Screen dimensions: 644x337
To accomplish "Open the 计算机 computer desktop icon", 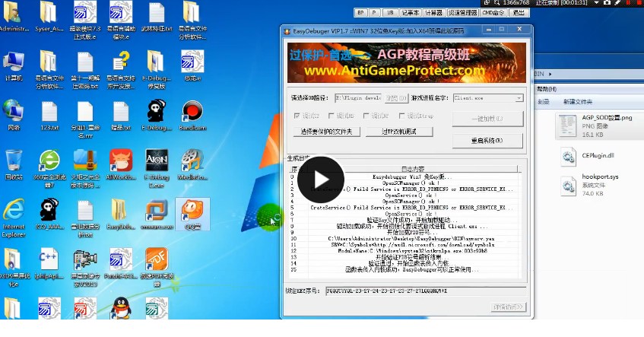I will tap(14, 65).
